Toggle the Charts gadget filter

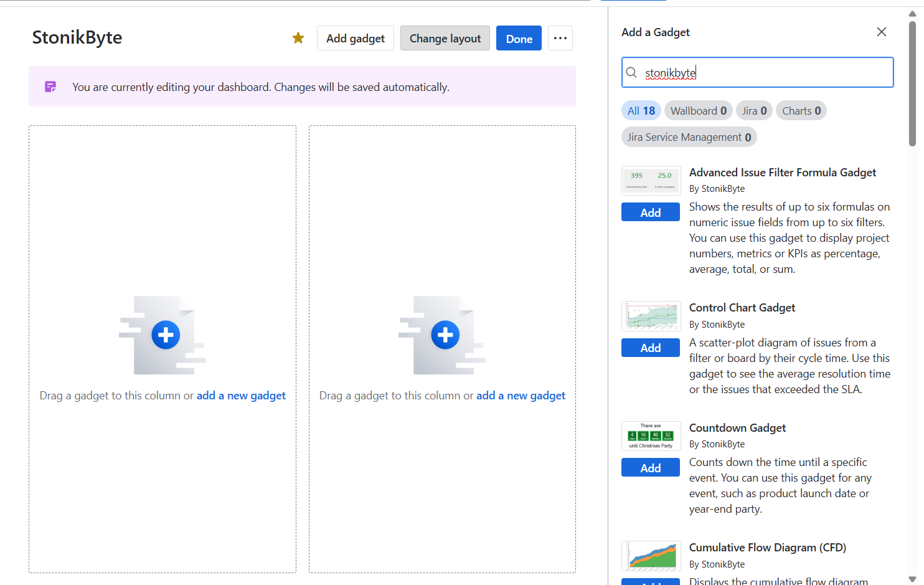click(801, 110)
